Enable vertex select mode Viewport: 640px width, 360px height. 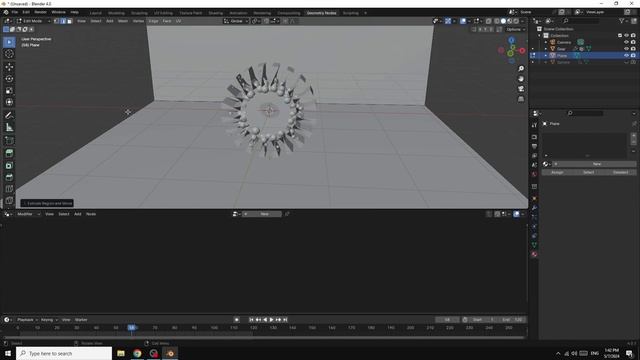(x=57, y=21)
